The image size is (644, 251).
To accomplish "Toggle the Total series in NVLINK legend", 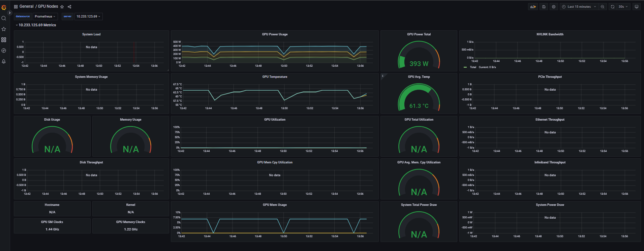I will pyautogui.click(x=473, y=67).
